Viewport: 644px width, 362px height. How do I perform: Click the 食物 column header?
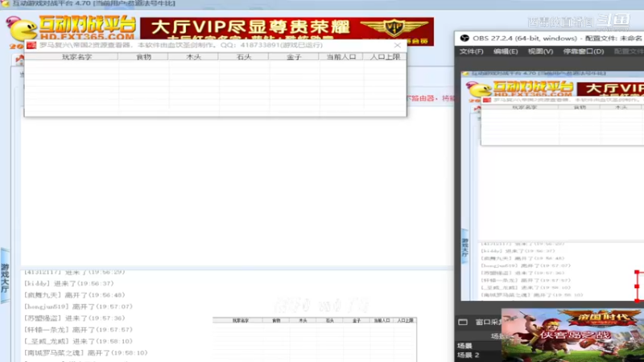coord(143,56)
